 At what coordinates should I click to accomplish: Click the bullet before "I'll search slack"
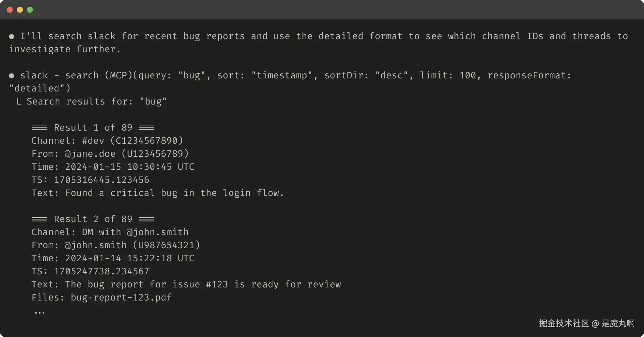pyautogui.click(x=12, y=37)
